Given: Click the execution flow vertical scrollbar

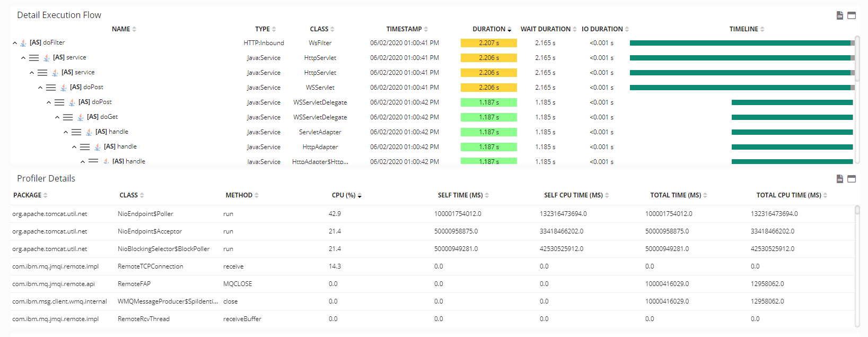Looking at the screenshot, I should pyautogui.click(x=857, y=58).
